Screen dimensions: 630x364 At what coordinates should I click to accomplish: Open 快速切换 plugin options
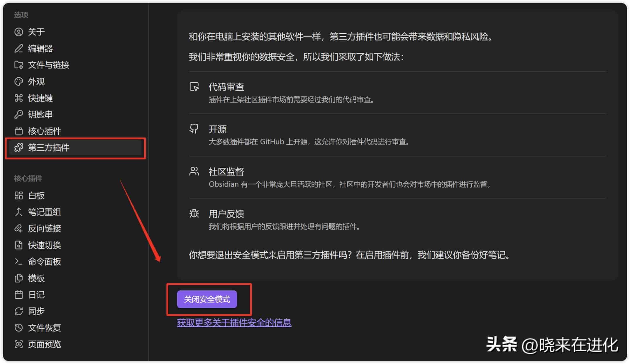click(76, 245)
